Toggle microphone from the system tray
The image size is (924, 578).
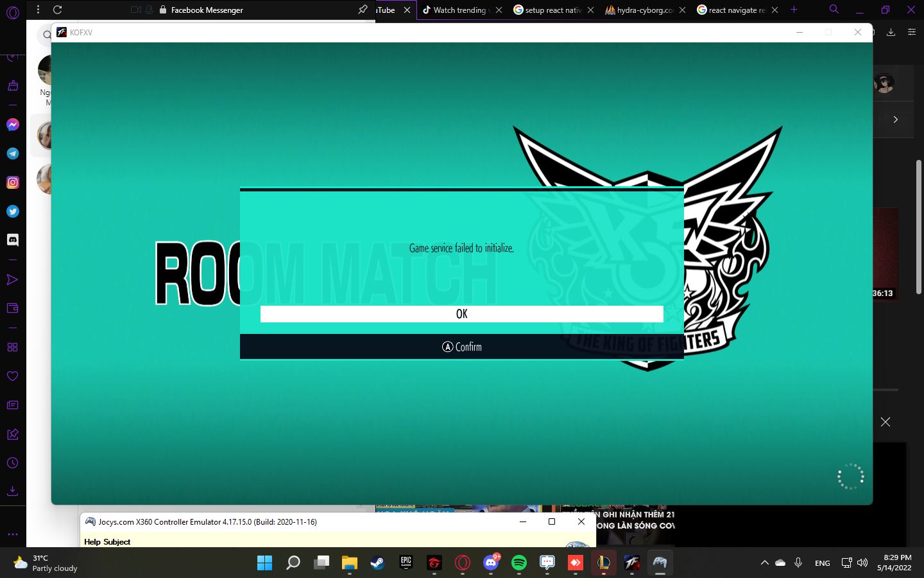[798, 563]
